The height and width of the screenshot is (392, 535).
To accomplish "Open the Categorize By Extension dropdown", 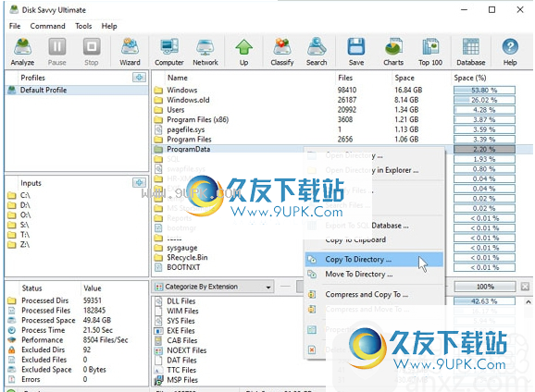I will pyautogui.click(x=213, y=287).
